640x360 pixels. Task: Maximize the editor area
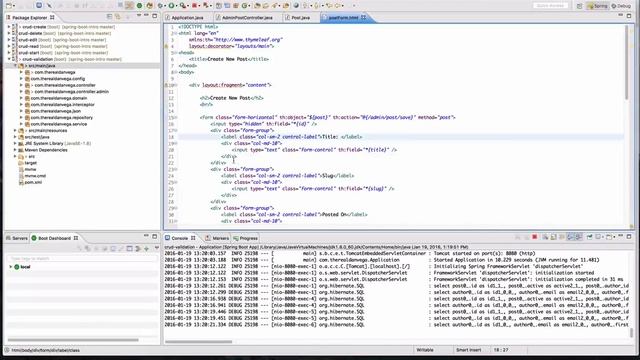click(629, 16)
